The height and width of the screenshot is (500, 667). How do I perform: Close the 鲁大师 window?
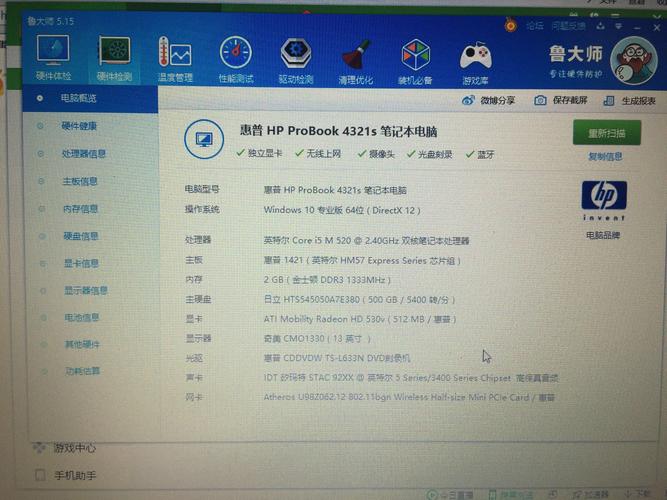click(656, 27)
